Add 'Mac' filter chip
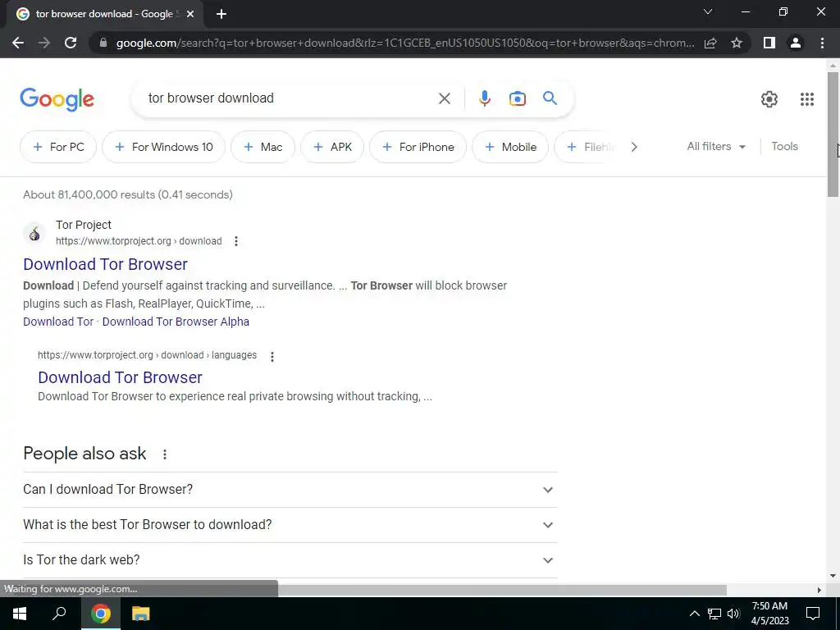Viewport: 840px width, 630px height. point(262,147)
